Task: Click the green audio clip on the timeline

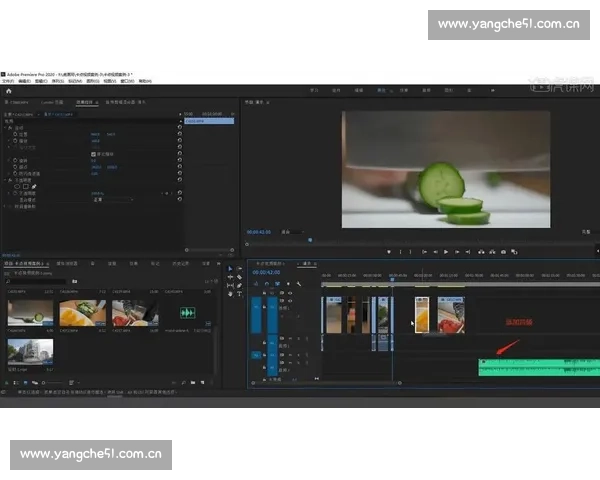Action: [538, 366]
